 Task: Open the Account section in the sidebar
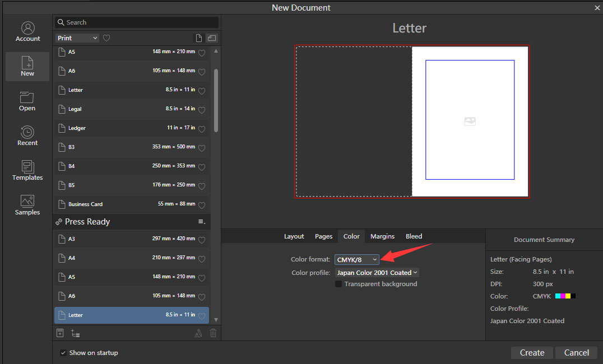[27, 32]
